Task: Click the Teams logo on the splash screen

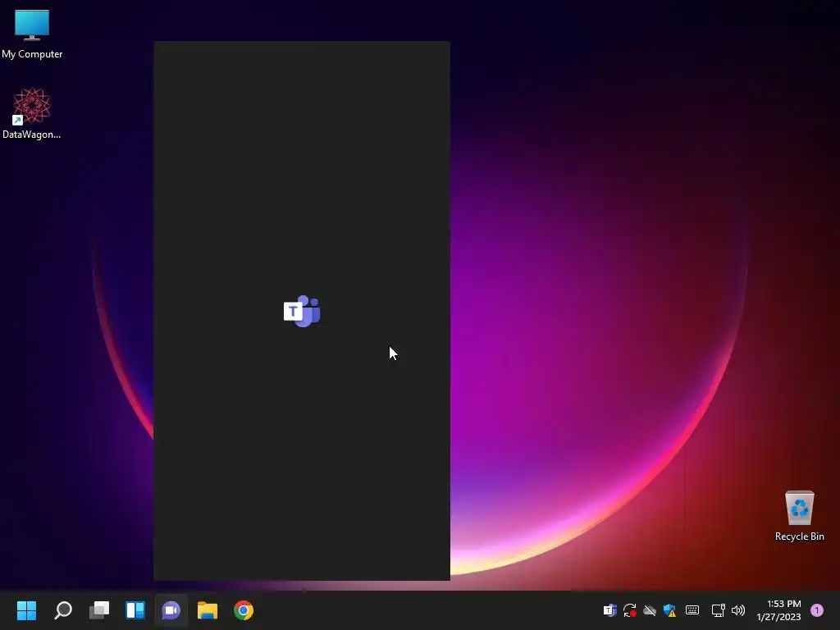Action: [x=302, y=311]
